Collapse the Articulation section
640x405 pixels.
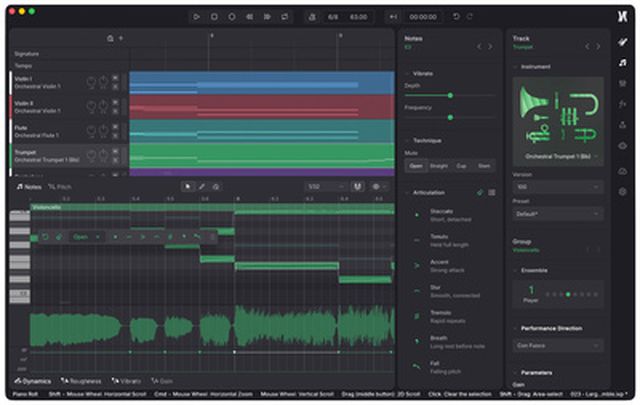[x=407, y=193]
